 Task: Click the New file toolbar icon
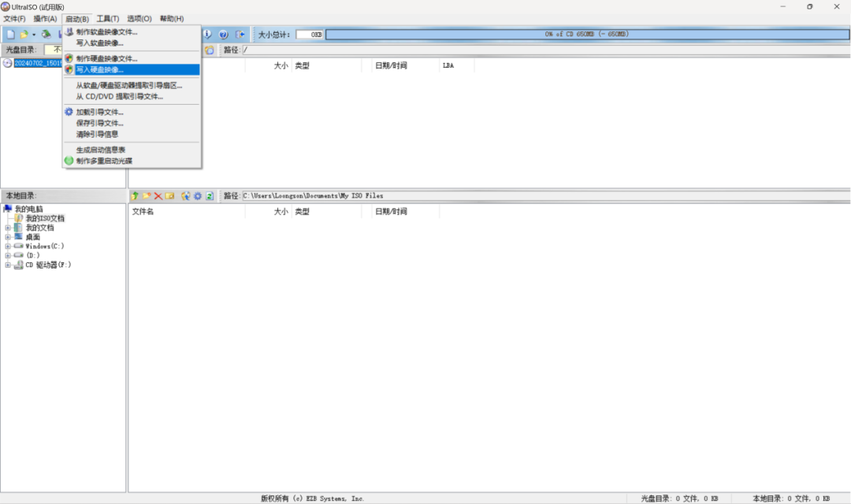pyautogui.click(x=10, y=34)
